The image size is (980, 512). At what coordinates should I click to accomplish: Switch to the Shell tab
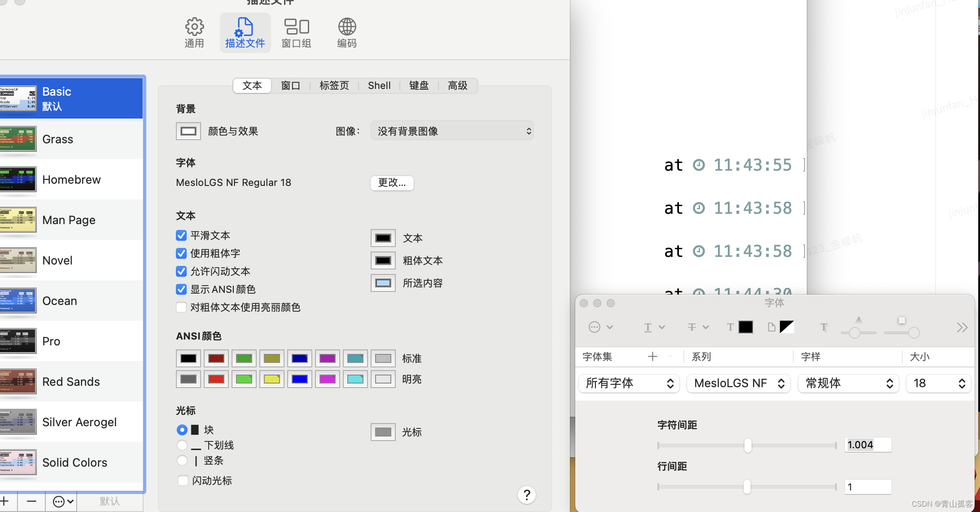coord(379,85)
